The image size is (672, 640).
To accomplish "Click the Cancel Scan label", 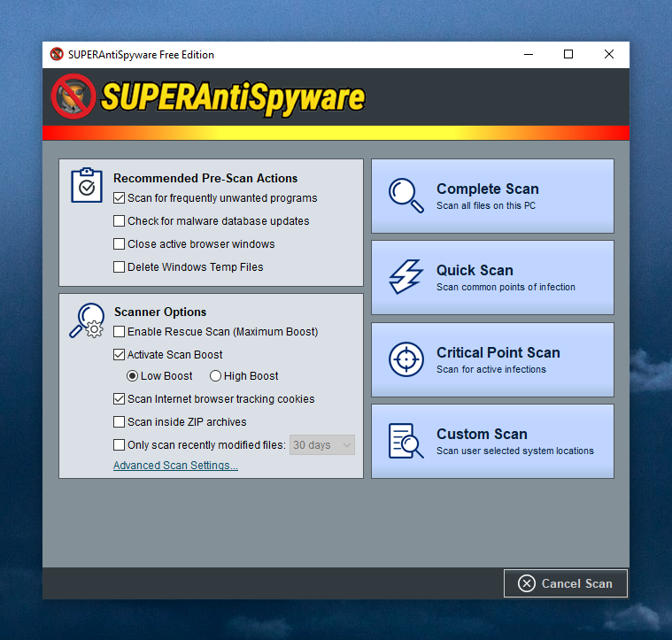I will point(576,583).
